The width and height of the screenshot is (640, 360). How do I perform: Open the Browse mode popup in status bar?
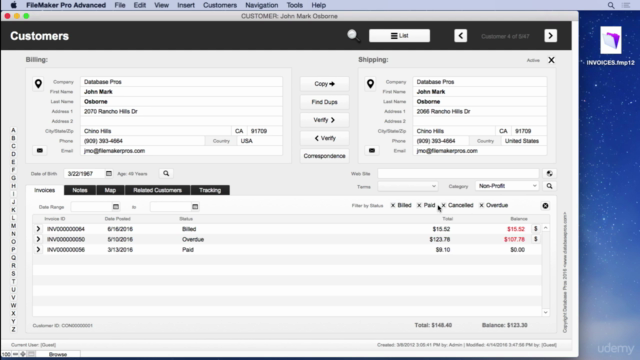(58, 354)
